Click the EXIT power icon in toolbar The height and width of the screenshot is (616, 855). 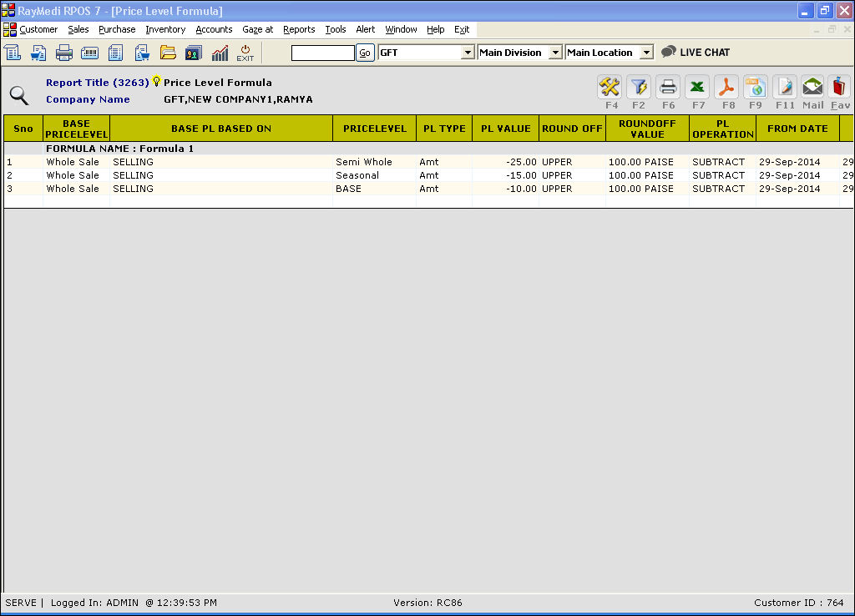click(245, 53)
